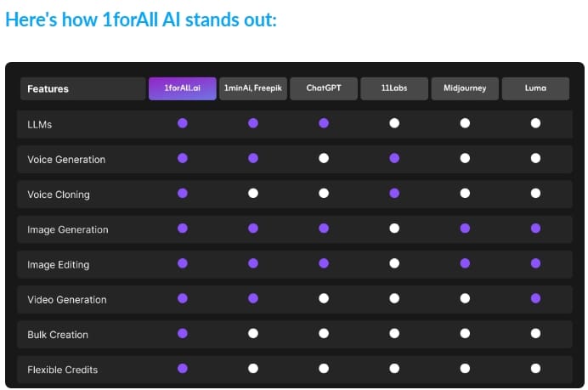The width and height of the screenshot is (588, 390).
Task: Click the purple dot for 1forAll.ai LLMs
Action: (x=183, y=123)
